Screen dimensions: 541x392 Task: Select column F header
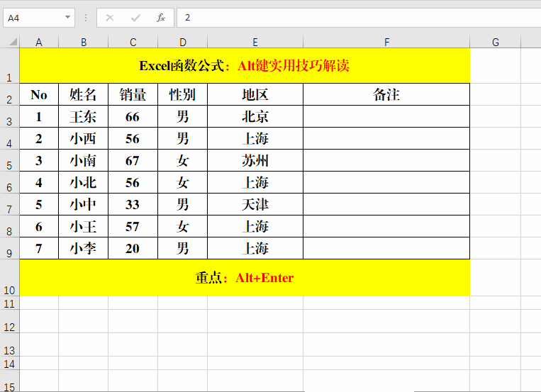click(386, 42)
